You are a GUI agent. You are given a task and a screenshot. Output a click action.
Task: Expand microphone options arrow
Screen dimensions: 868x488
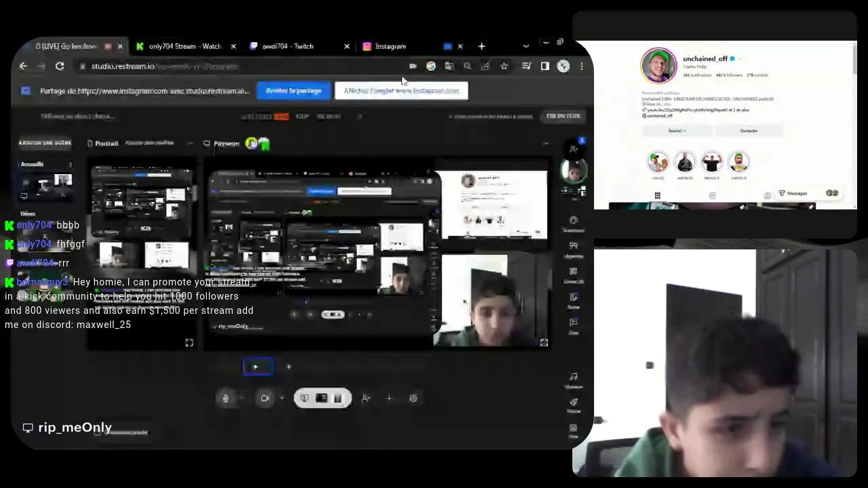(x=241, y=399)
